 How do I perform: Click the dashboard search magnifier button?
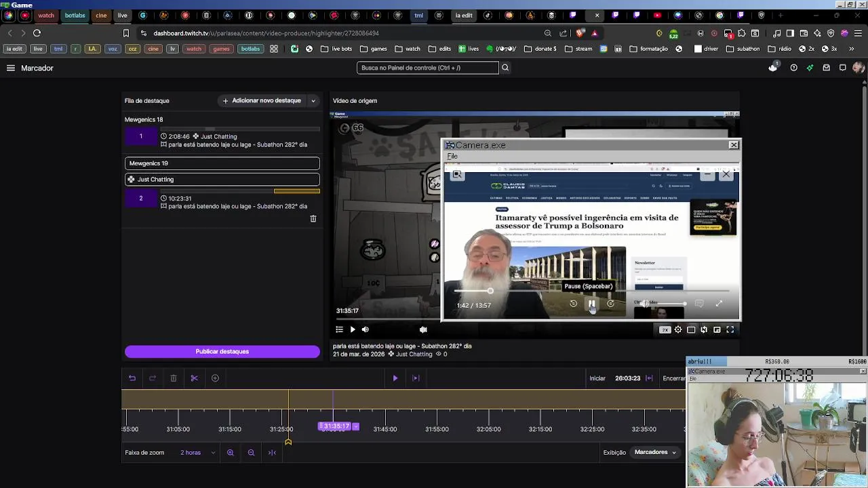[505, 68]
